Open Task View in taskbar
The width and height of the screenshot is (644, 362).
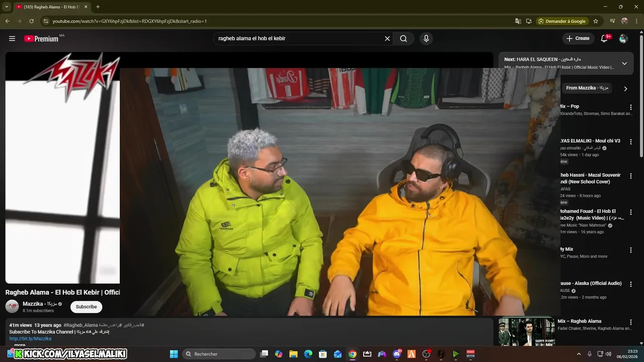(x=264, y=354)
